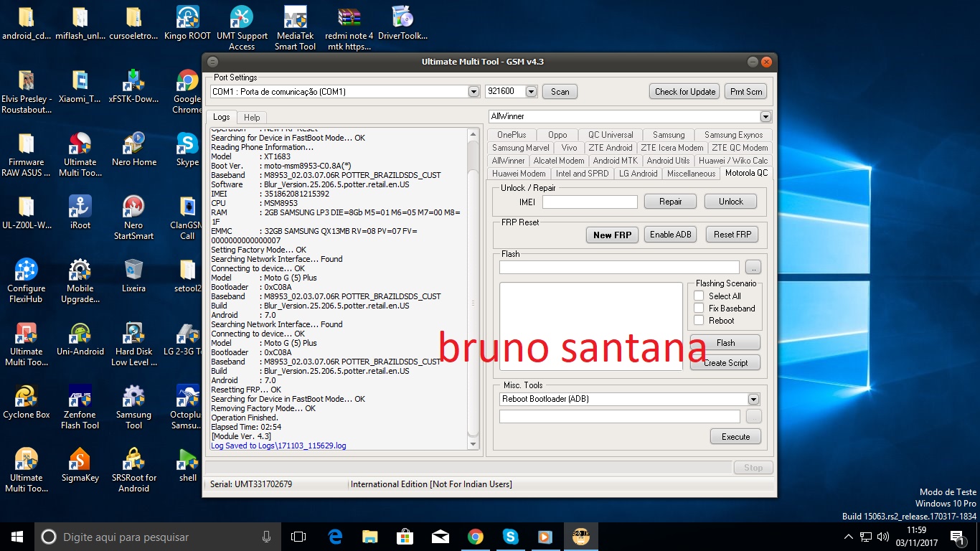
Task: Open the android_cd folder icon
Action: click(x=27, y=24)
